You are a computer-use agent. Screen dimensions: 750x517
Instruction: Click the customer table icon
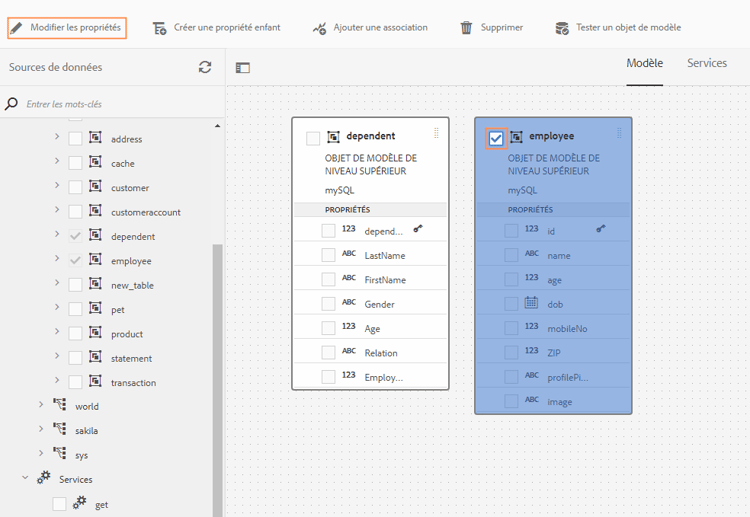95,186
